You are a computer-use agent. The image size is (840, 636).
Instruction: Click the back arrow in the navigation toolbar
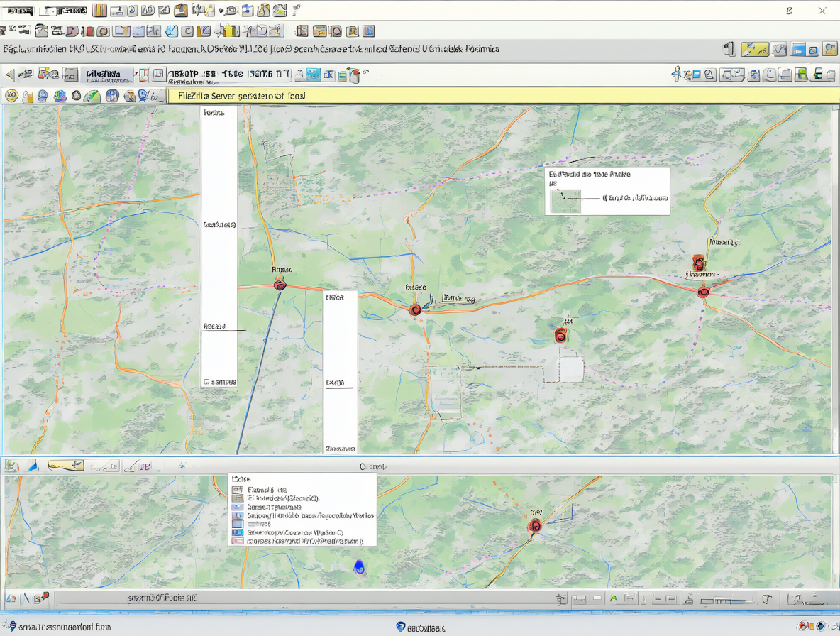point(10,75)
